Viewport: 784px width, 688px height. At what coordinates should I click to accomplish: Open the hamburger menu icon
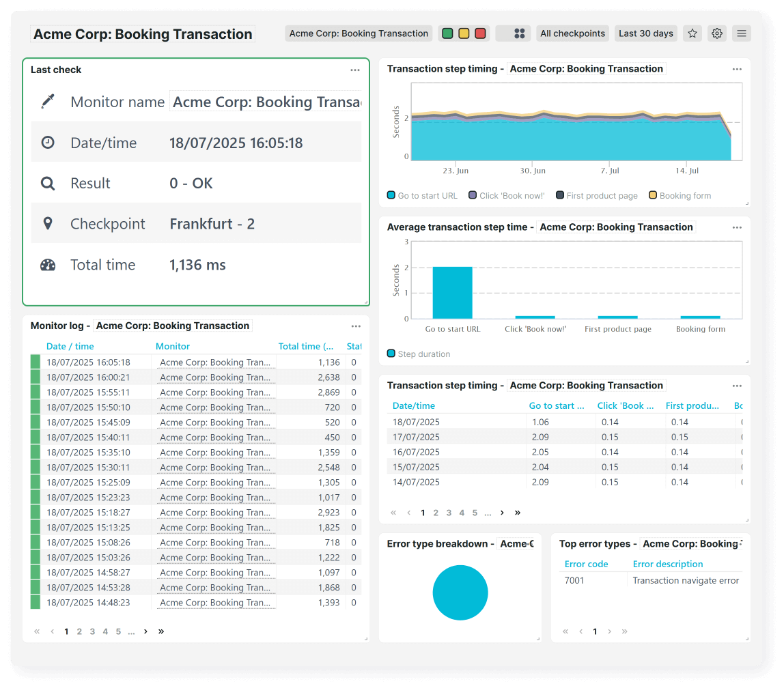click(x=742, y=33)
